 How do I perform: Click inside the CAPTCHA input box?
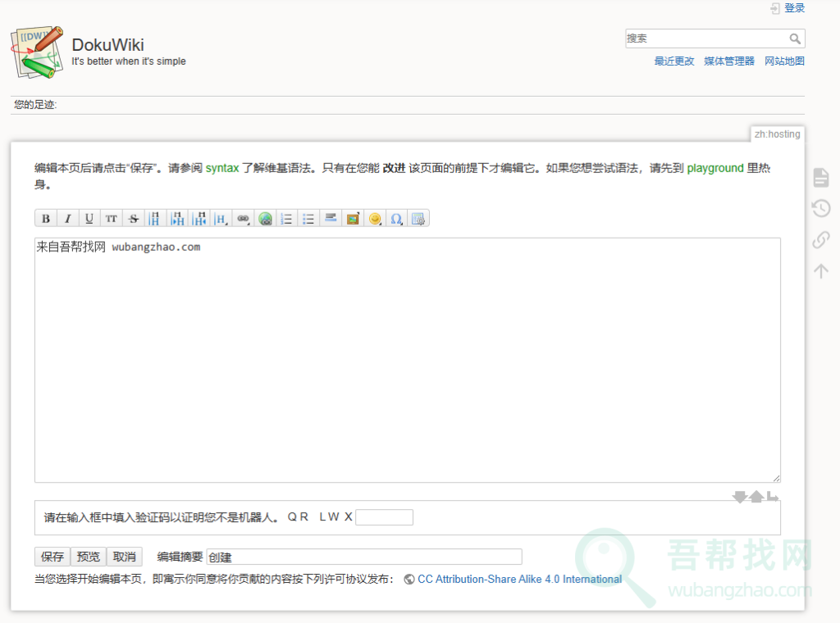point(384,516)
